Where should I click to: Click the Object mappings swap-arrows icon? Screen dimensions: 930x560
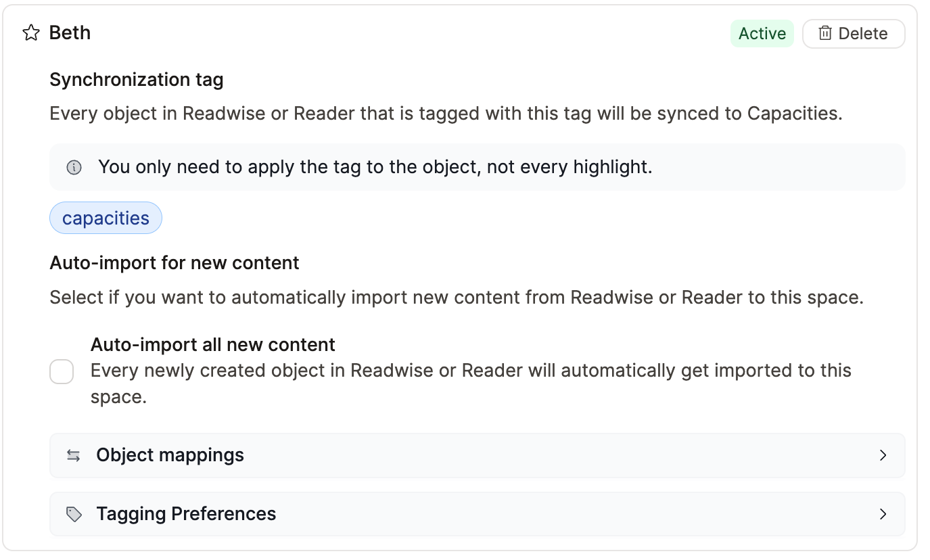pos(74,456)
